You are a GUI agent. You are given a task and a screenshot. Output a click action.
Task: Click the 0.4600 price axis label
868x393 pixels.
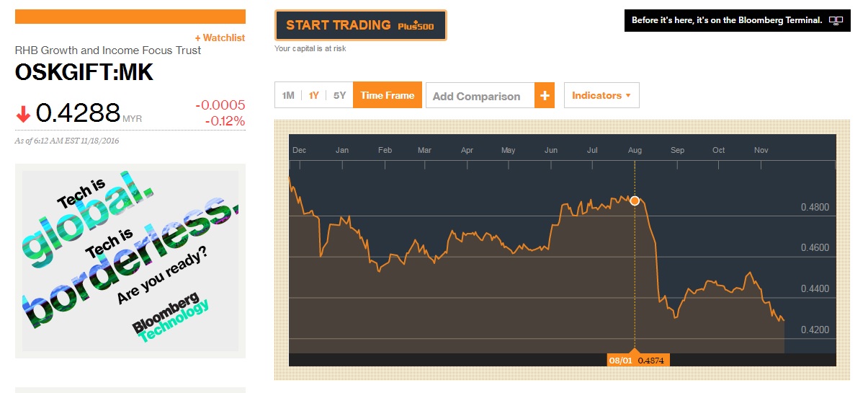[x=815, y=248]
